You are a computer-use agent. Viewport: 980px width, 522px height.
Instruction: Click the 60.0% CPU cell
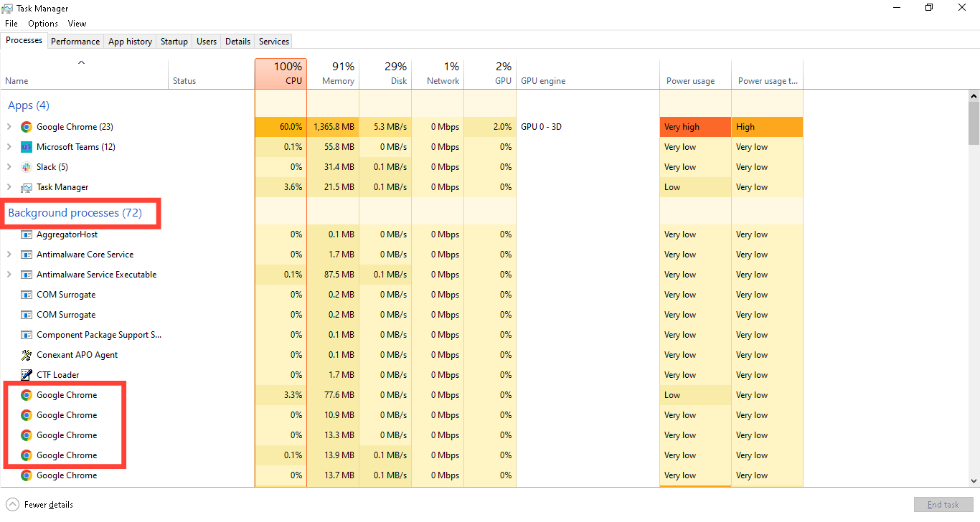(281, 127)
